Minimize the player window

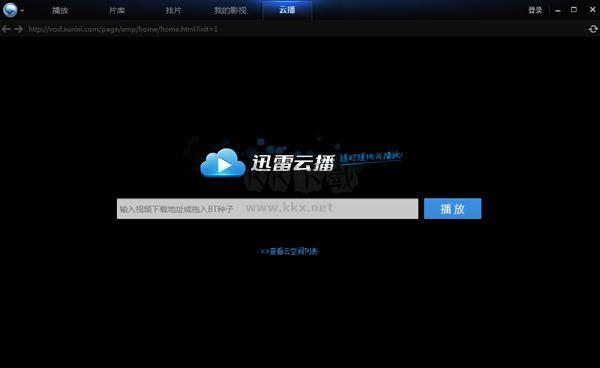tap(558, 10)
